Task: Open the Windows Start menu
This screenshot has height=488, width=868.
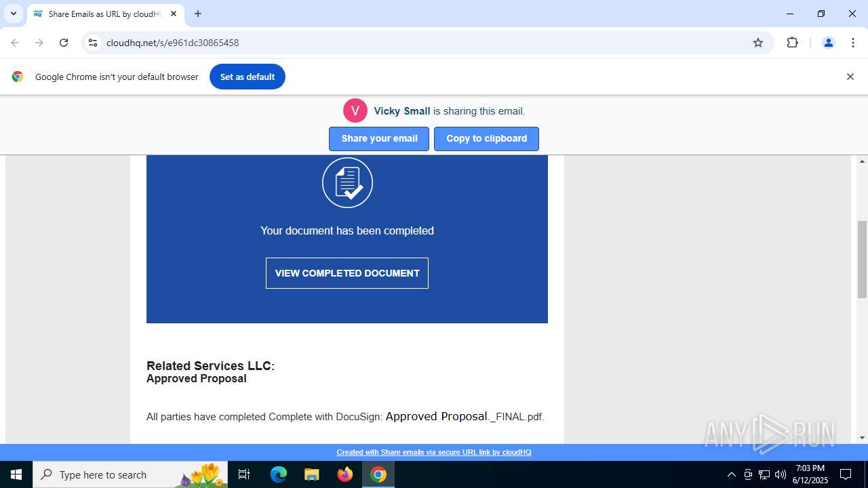Action: pyautogui.click(x=16, y=474)
